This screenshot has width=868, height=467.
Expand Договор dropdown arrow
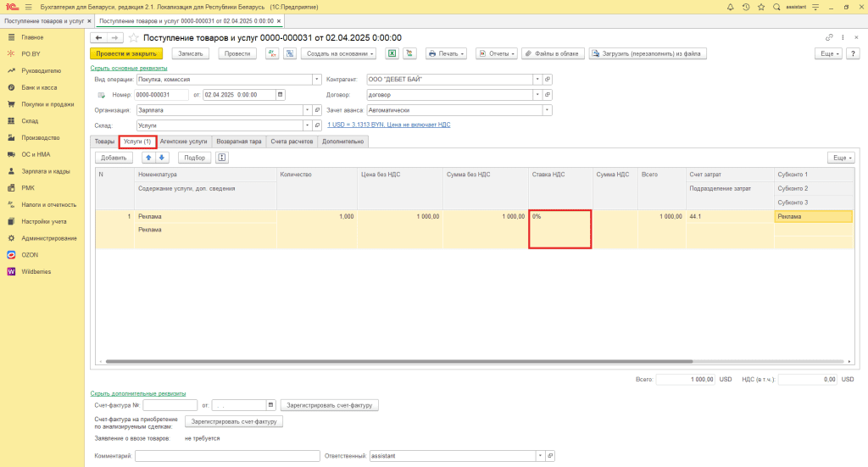point(537,95)
